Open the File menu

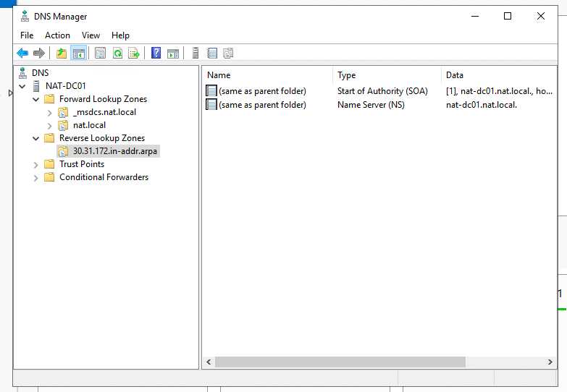click(27, 35)
